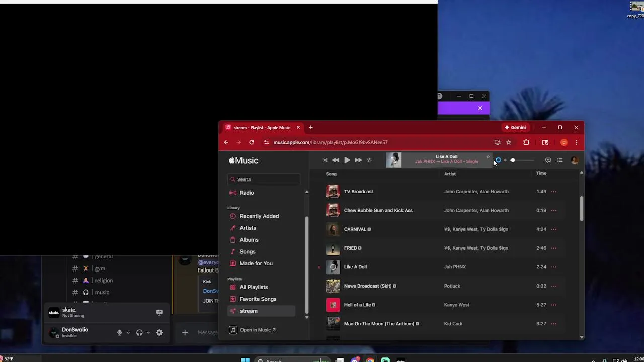Open Apple Music account avatar
This screenshot has width=644, height=362.
pyautogui.click(x=574, y=160)
